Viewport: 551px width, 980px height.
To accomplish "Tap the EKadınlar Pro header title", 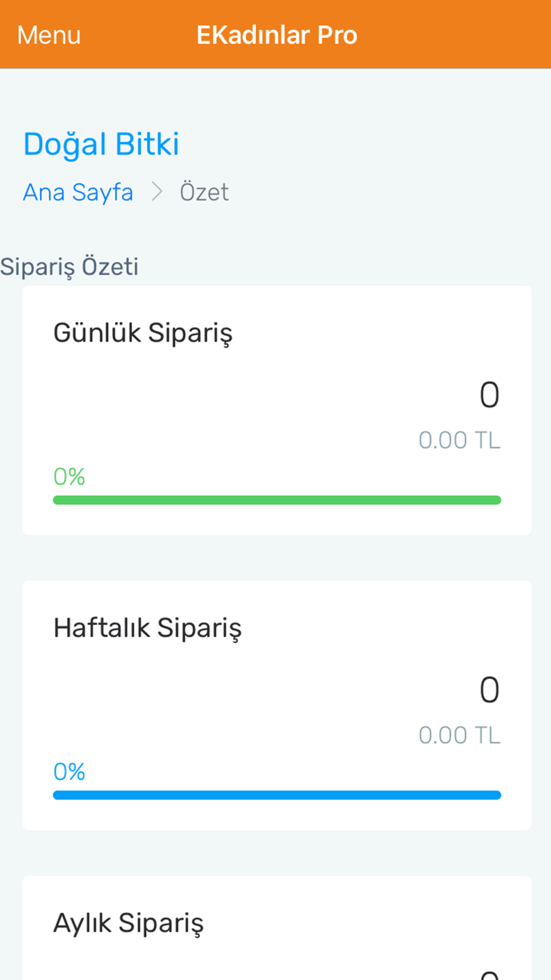I will 277,35.
